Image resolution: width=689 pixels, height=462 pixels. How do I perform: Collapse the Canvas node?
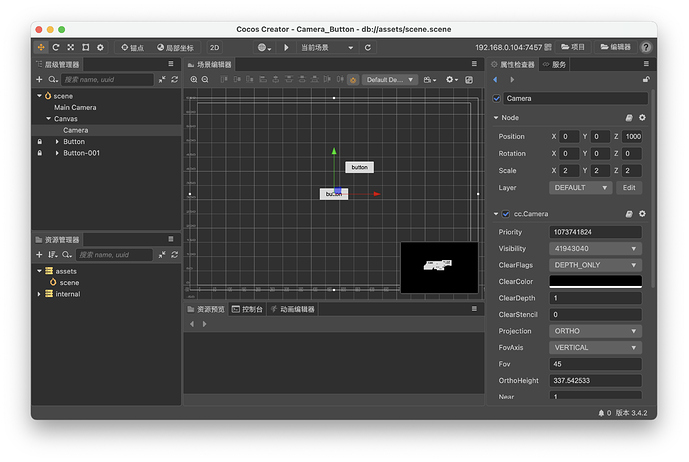click(x=47, y=119)
